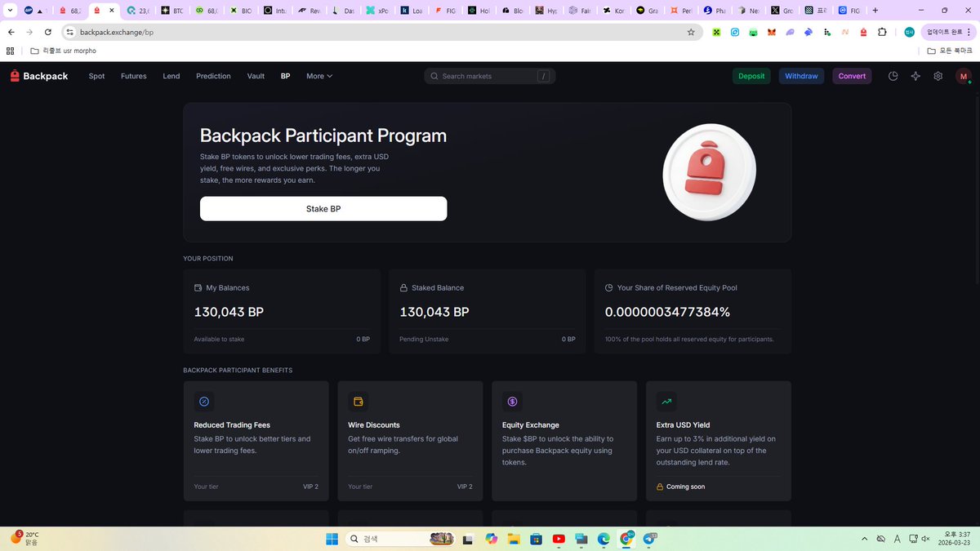The image size is (980, 551).
Task: Open Microsoft Store from the taskbar
Action: click(x=536, y=539)
